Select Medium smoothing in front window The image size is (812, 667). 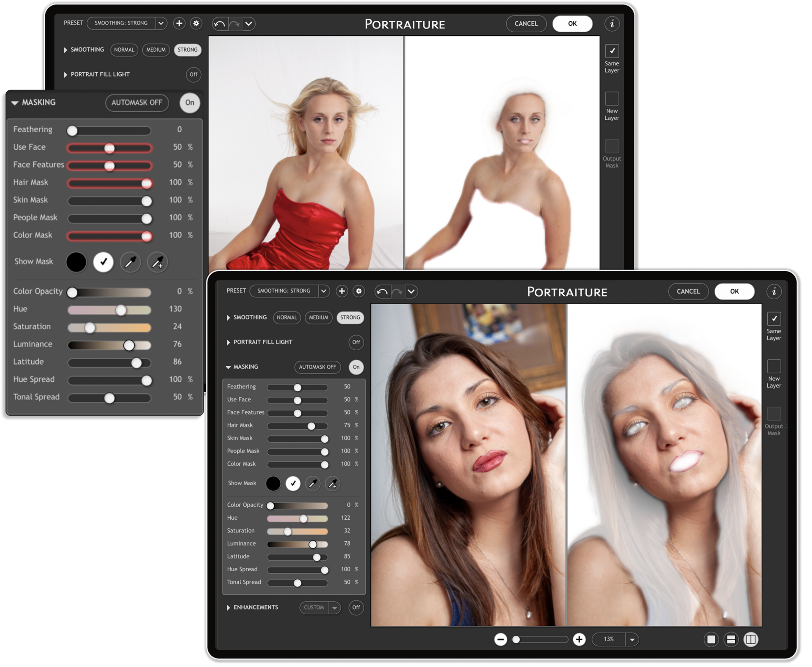coord(318,318)
